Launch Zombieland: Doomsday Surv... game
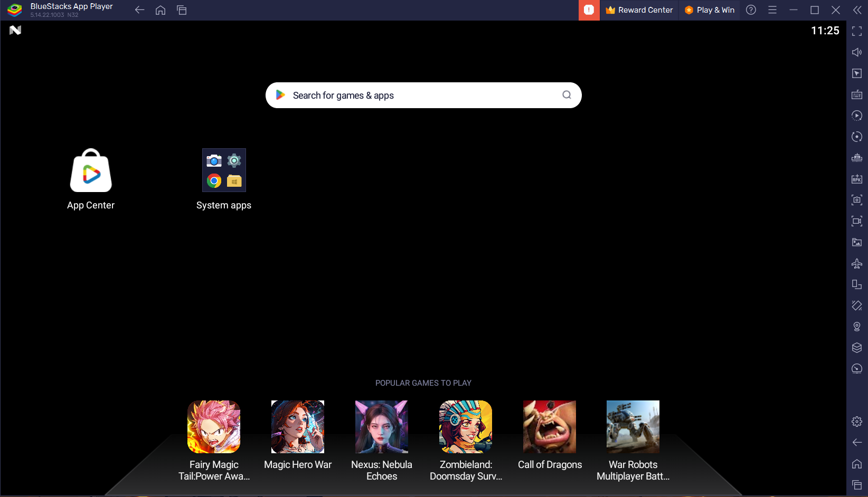The height and width of the screenshot is (497, 868). (466, 427)
